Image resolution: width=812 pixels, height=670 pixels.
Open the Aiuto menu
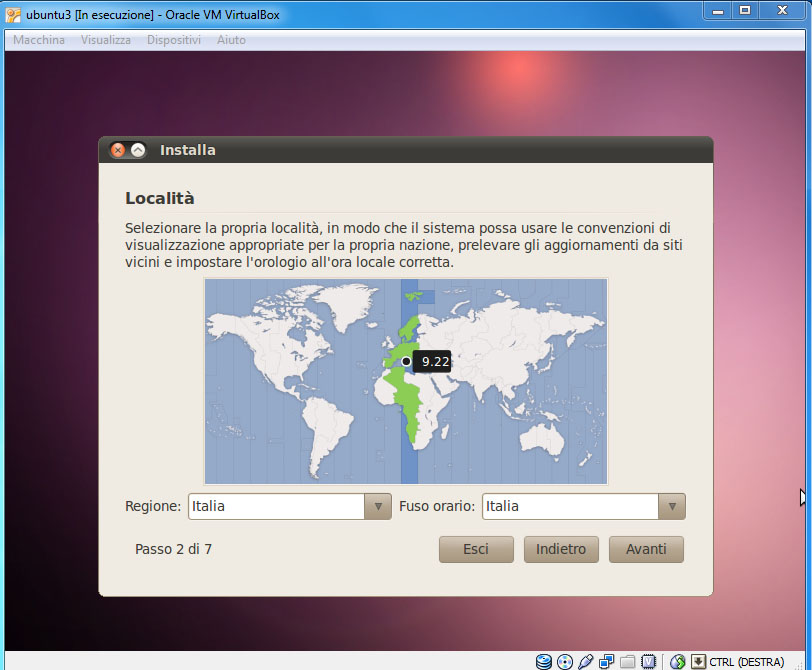click(231, 40)
